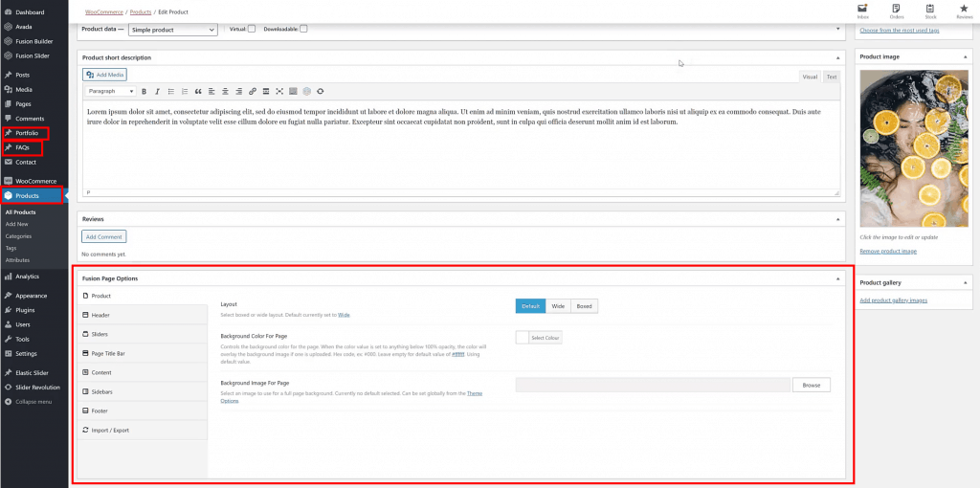Viewport: 980px width, 488px height.
Task: Select the Boxed layout option
Action: click(x=584, y=306)
